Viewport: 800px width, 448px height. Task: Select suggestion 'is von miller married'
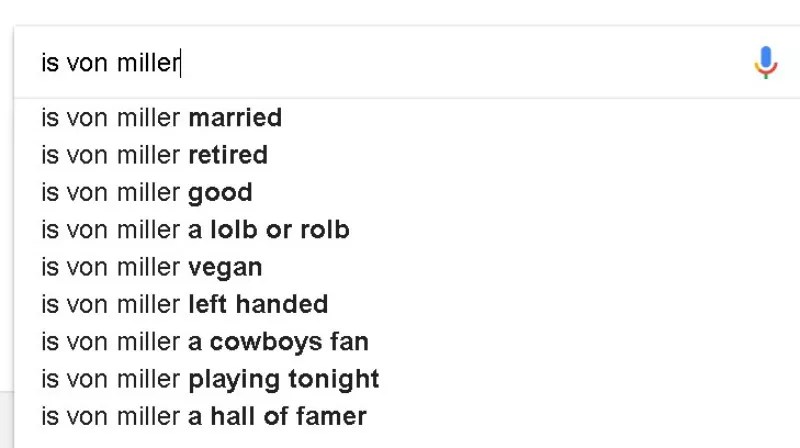click(161, 118)
